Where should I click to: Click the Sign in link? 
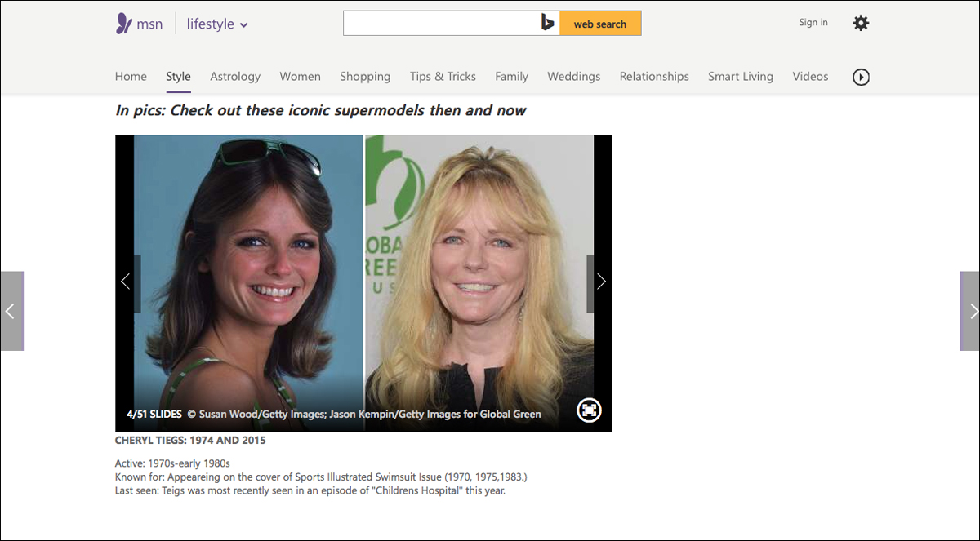[813, 23]
